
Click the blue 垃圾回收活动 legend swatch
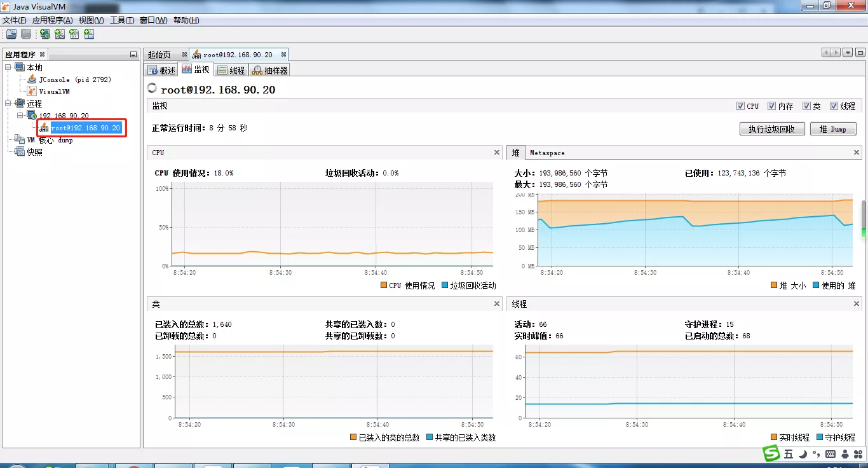(445, 286)
